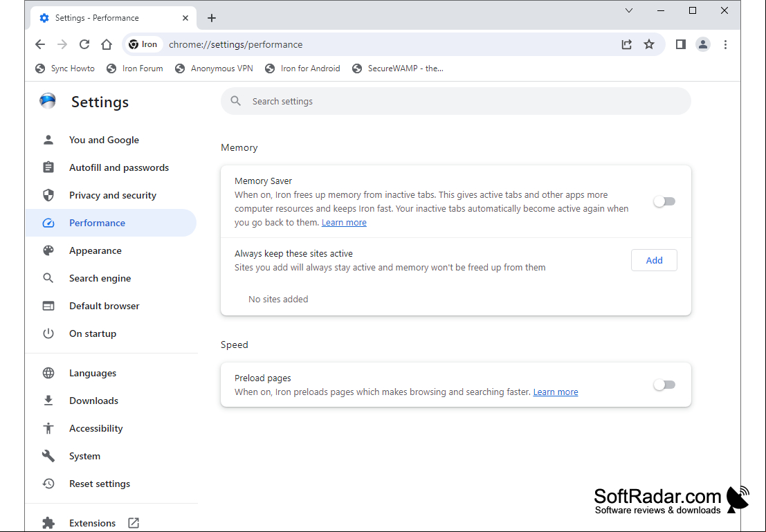Click the Memory section heading
The width and height of the screenshot is (766, 532).
point(239,147)
